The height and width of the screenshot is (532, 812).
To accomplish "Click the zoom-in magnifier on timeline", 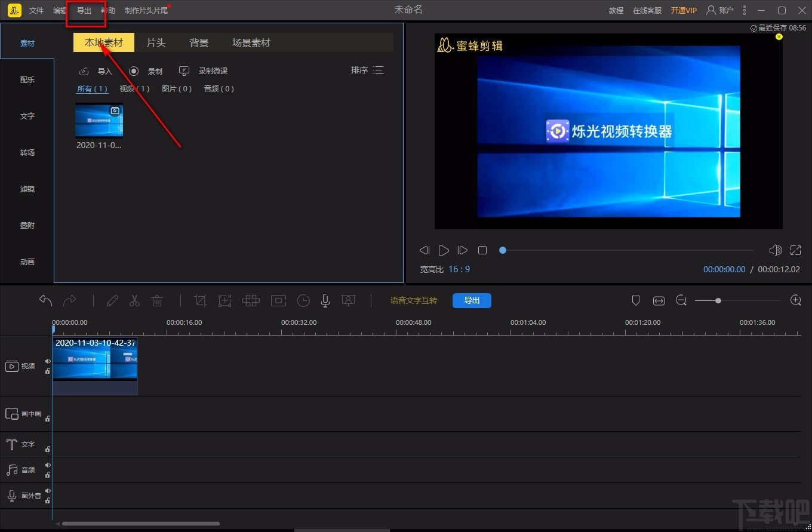I will pos(795,300).
